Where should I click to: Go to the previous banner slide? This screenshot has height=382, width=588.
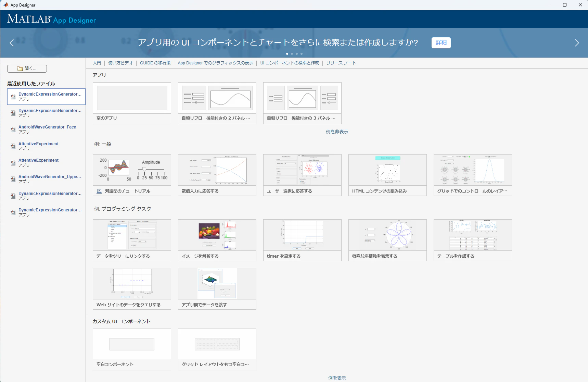[12, 43]
